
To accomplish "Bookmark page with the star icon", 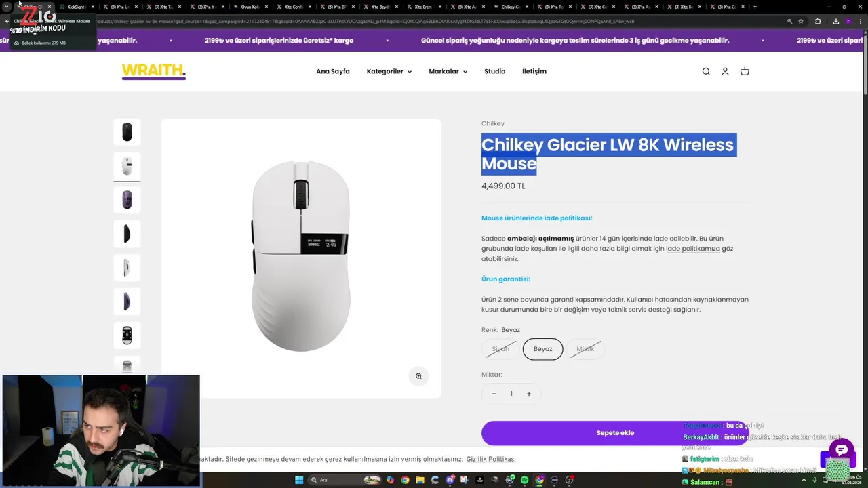I will [801, 21].
